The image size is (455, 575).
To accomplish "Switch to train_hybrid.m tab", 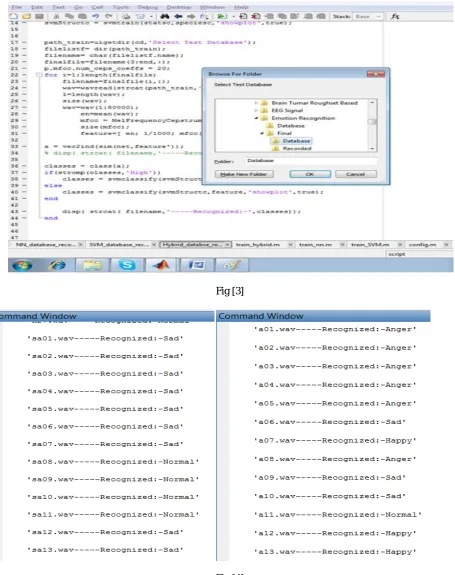I will coord(258,244).
